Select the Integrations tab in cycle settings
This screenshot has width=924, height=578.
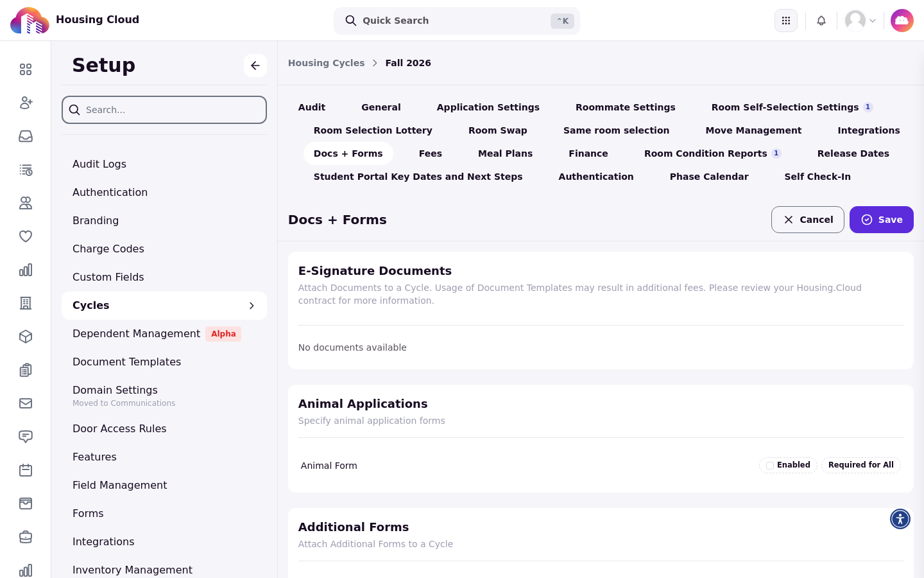click(x=869, y=130)
